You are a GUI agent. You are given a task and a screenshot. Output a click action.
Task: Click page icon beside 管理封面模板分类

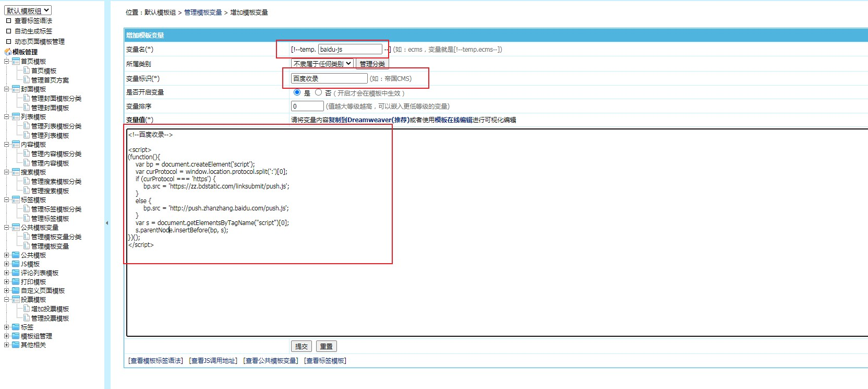[27, 98]
